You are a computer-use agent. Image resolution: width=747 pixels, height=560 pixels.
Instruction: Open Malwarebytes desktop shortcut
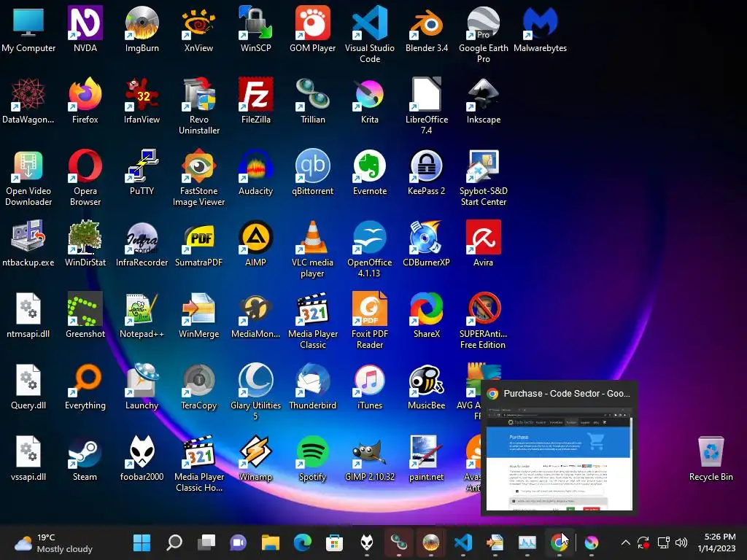[x=541, y=29]
